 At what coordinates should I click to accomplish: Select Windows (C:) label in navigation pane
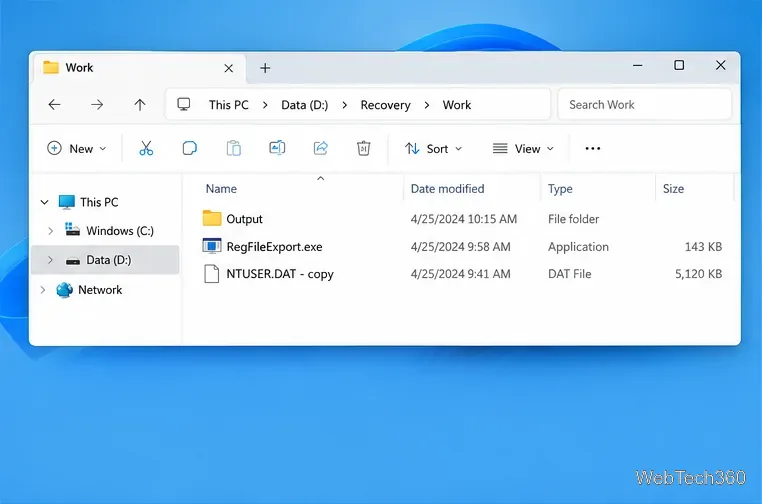tap(120, 231)
